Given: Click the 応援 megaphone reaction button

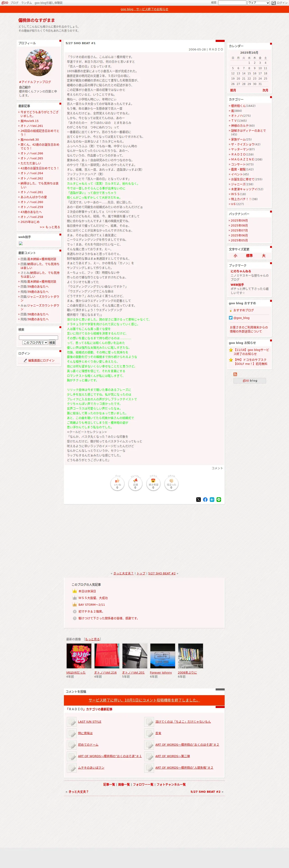Looking at the screenshot, I should (135, 484).
